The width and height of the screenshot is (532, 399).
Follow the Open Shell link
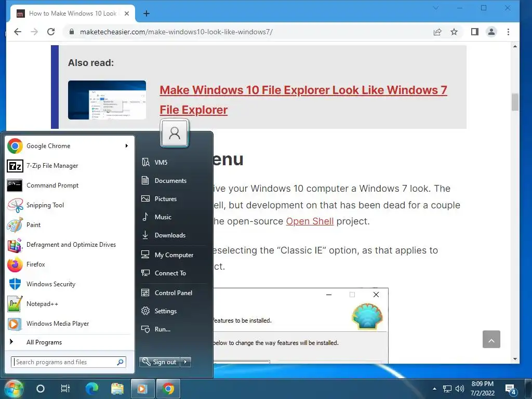pos(310,221)
